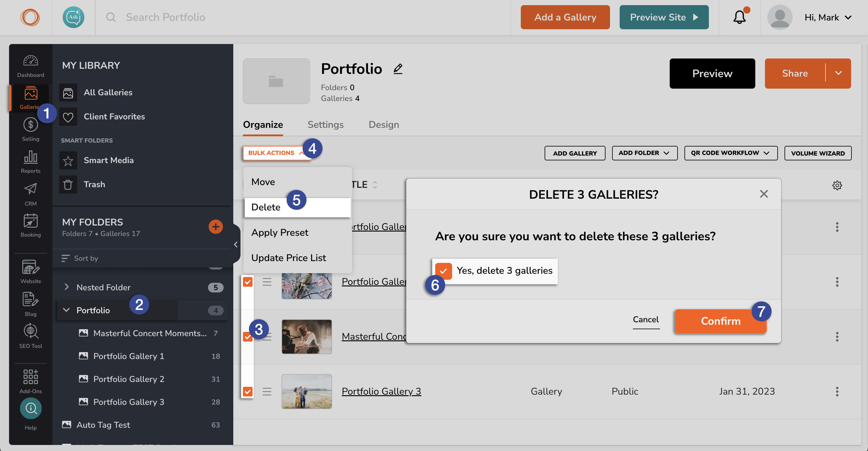The height and width of the screenshot is (451, 868).
Task: Open Sort by options
Action: click(x=80, y=258)
